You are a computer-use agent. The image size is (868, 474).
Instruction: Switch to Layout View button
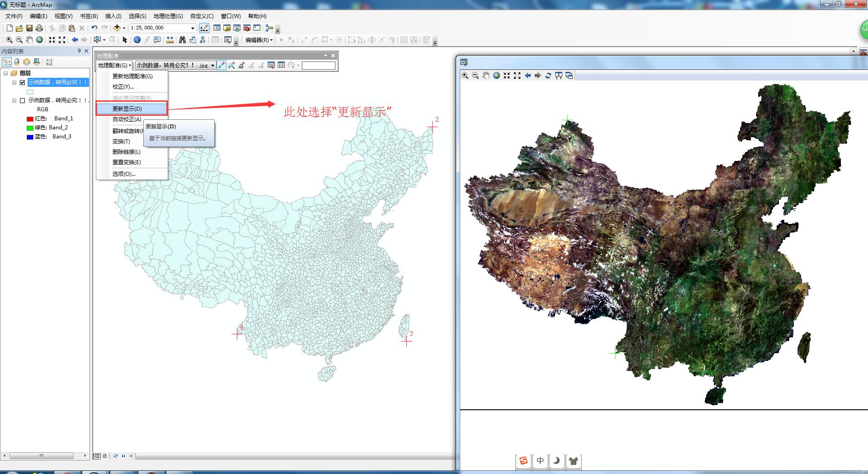104,456
